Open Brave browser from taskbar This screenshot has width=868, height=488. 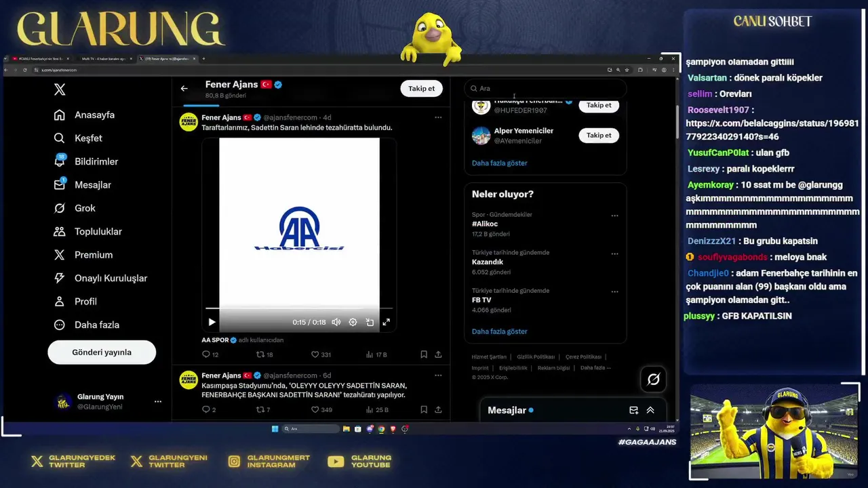click(393, 429)
